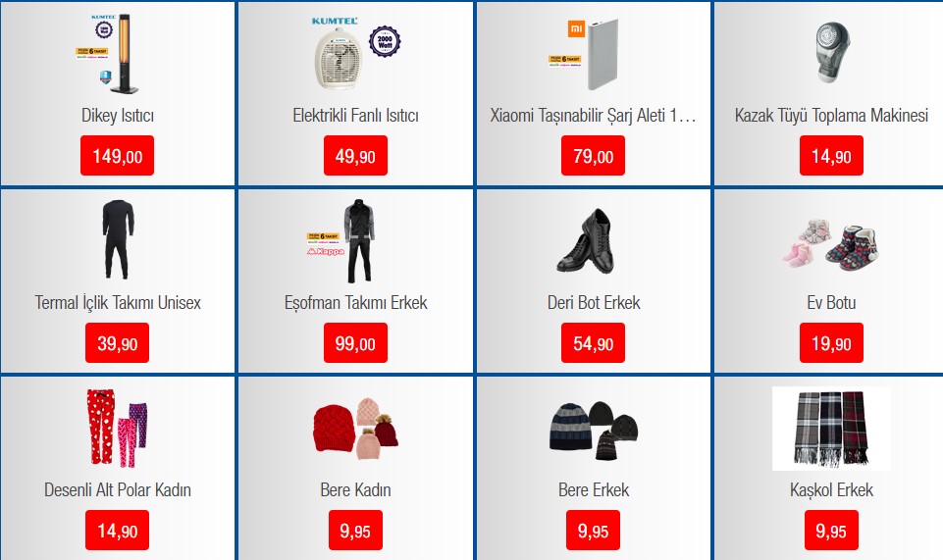The width and height of the screenshot is (943, 560).
Task: Open the men's striped beanie image
Action: (x=594, y=431)
